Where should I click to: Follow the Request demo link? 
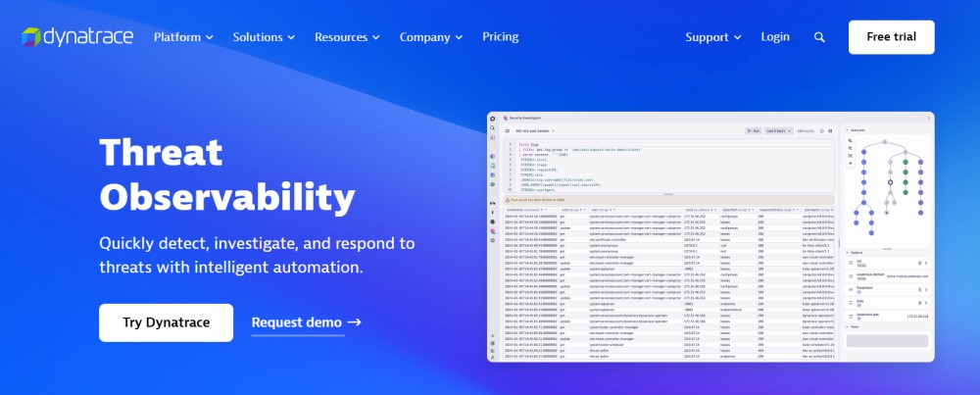pos(297,322)
